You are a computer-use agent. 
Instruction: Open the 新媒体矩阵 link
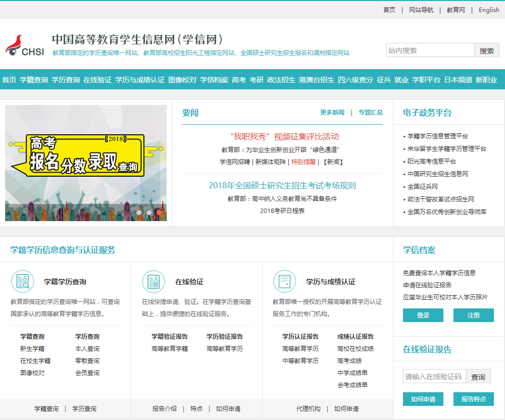(x=271, y=162)
